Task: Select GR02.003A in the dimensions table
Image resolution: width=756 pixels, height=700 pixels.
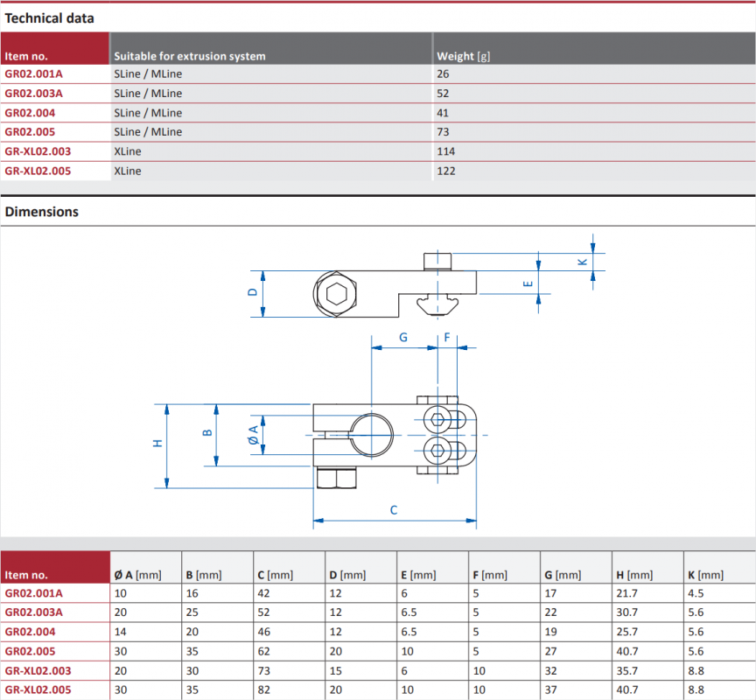Action: pyautogui.click(x=34, y=612)
